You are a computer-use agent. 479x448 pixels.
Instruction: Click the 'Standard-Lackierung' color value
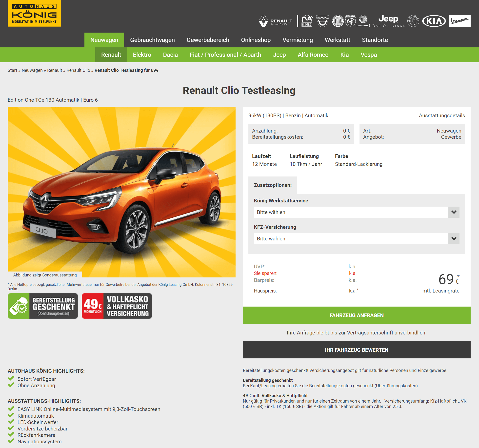coord(359,164)
